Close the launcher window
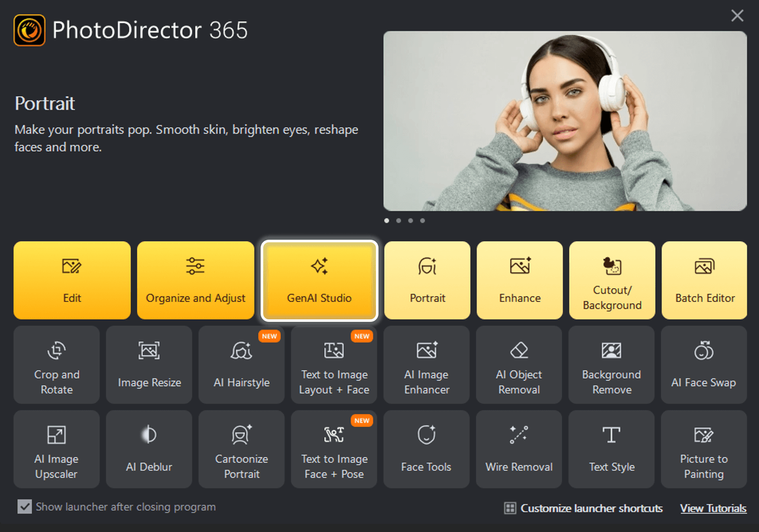 coord(737,16)
